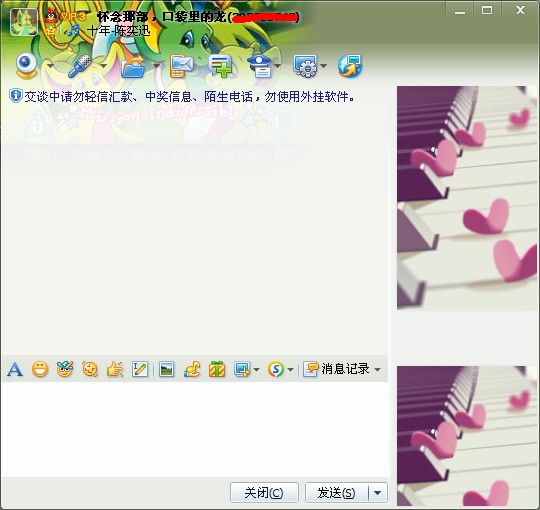Open the VIP magic emoticon icon
This screenshot has width=540, height=510.
pyautogui.click(x=65, y=370)
